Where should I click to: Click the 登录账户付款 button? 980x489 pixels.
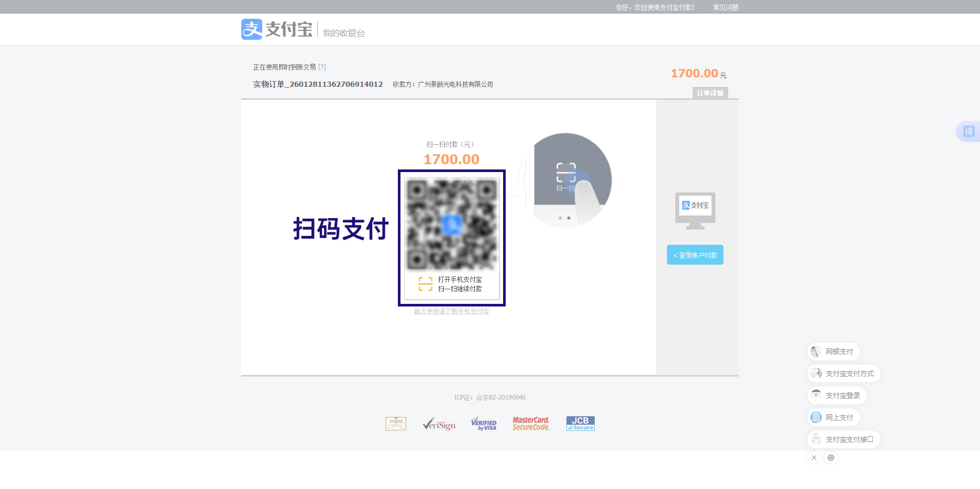click(x=695, y=255)
